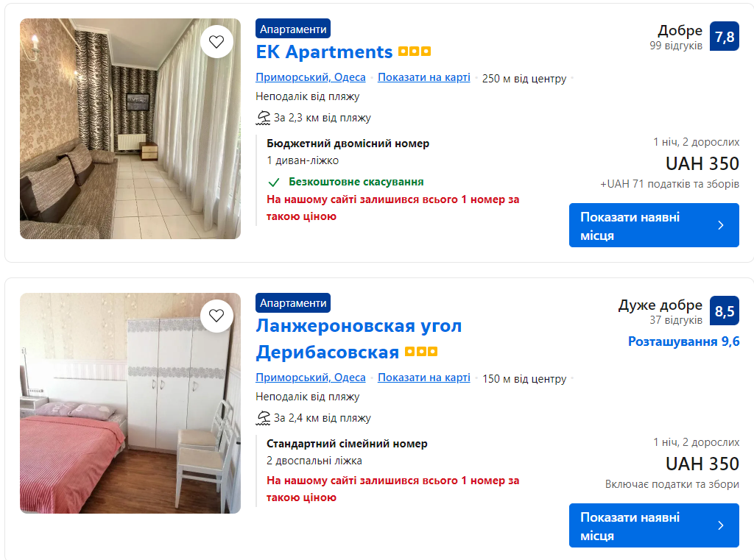Viewport: 754px width, 560px height.
Task: Click Приморський, Одеса link for EK Apartments
Action: (x=311, y=77)
